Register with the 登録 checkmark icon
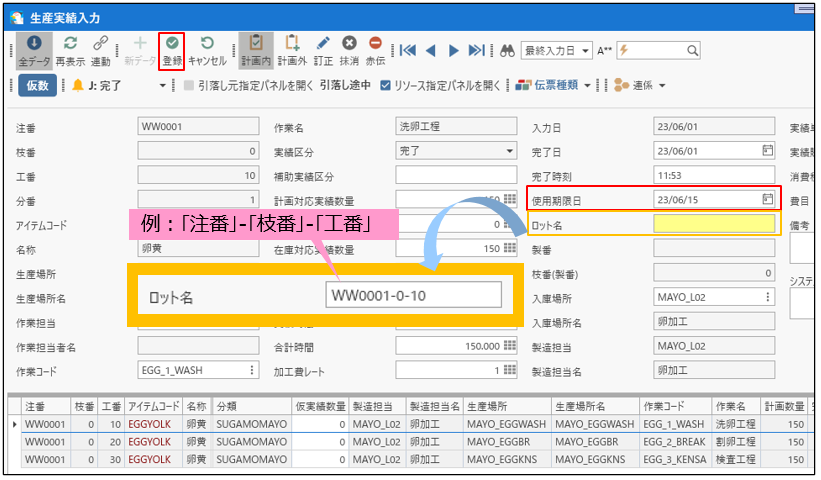The image size is (821, 480). click(x=172, y=51)
